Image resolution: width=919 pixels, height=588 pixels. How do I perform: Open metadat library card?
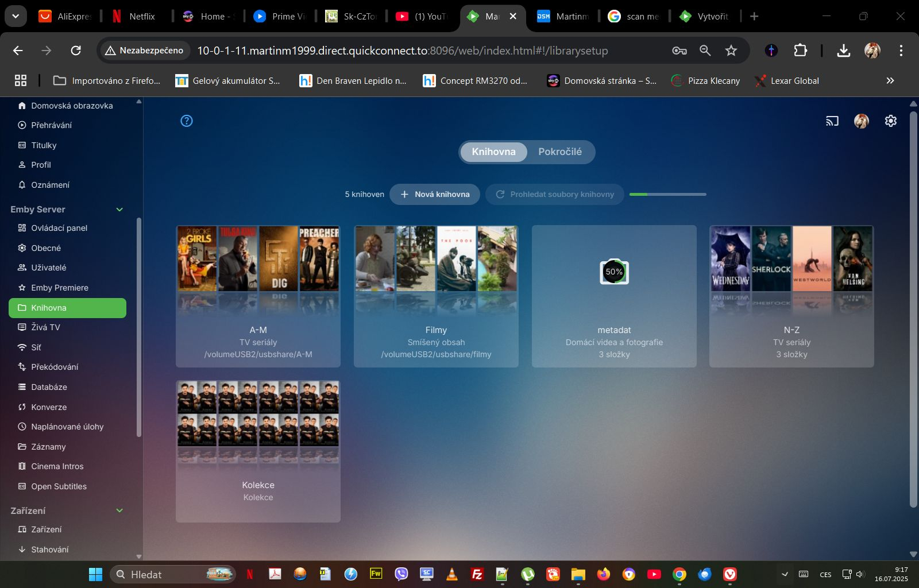pyautogui.click(x=614, y=296)
